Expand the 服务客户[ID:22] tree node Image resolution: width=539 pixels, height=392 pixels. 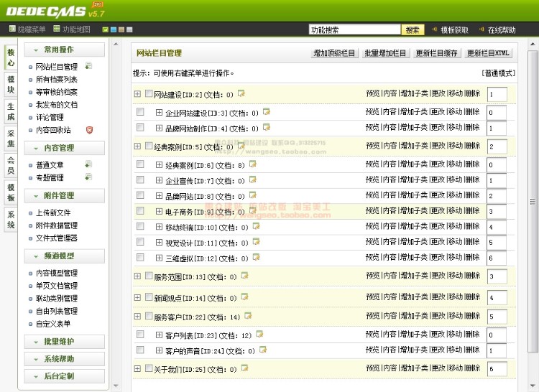137,316
